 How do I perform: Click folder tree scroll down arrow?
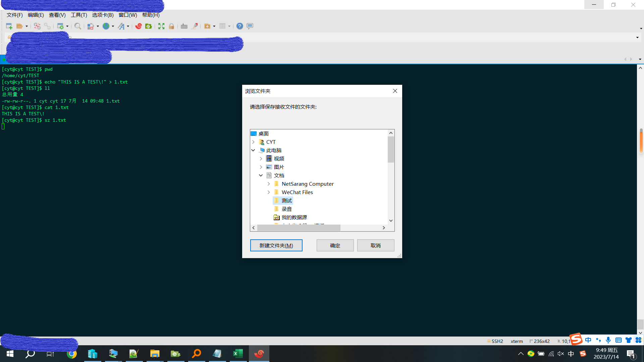click(x=391, y=221)
